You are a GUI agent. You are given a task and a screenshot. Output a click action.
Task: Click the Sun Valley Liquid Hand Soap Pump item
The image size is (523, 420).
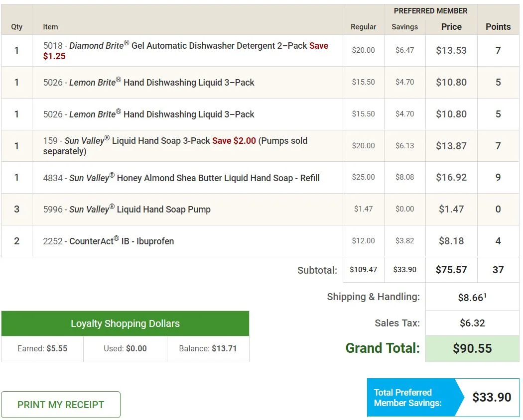[x=127, y=209]
